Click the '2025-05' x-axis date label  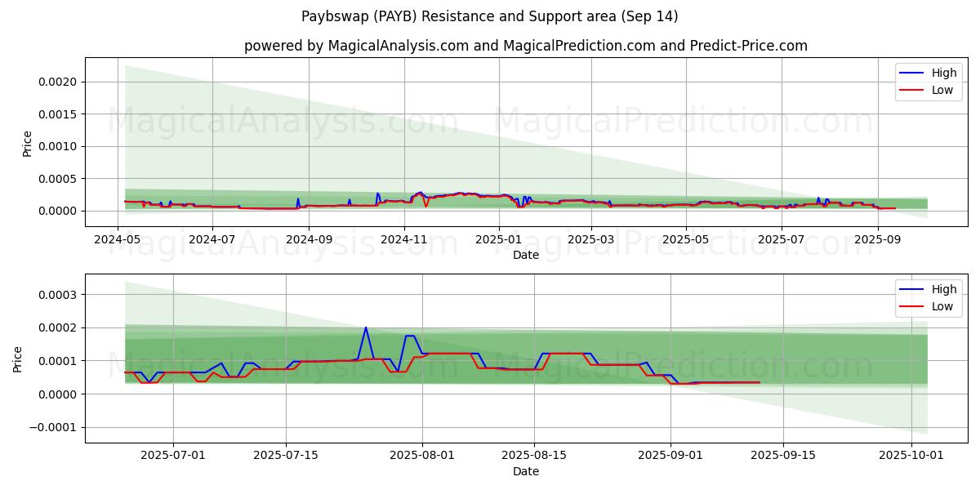pyautogui.click(x=685, y=240)
